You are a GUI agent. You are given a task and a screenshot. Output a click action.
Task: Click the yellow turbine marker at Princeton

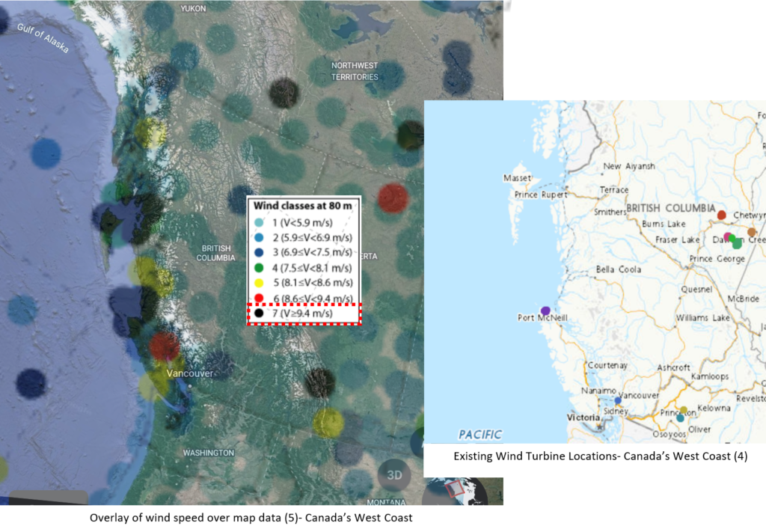[x=684, y=410]
